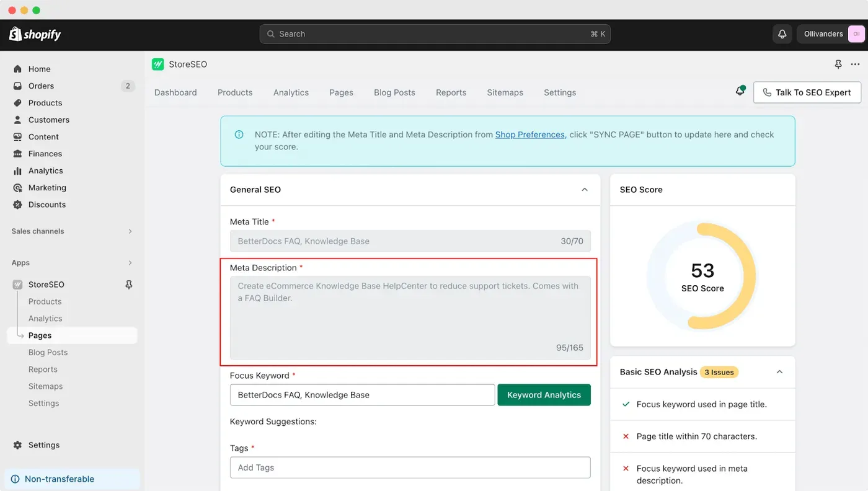Click the Customers icon in the sidebar

click(17, 120)
